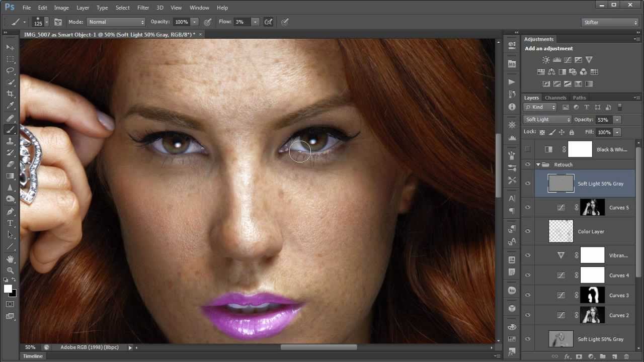Screen dimensions: 644x362
Task: Show the Black & White adjustment layer
Action: pos(528,149)
